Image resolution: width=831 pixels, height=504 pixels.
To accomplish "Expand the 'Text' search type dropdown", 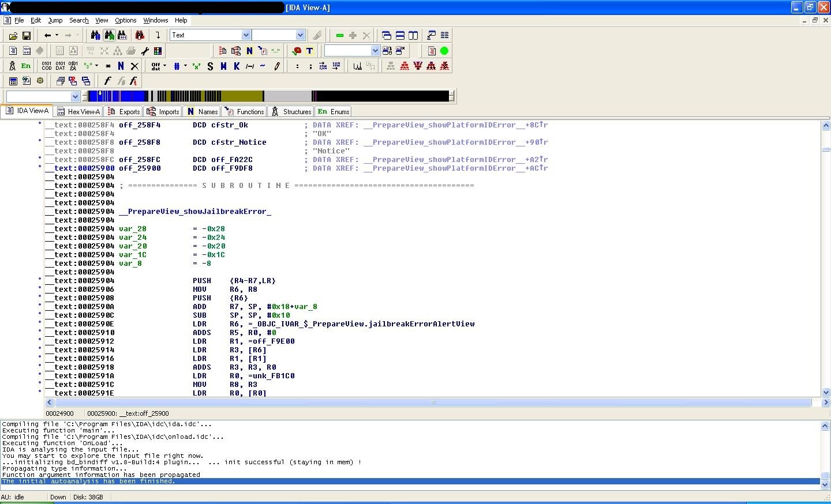I will pos(246,35).
